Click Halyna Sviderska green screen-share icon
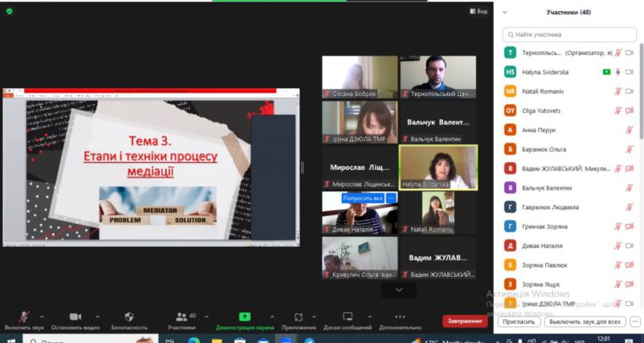The image size is (644, 343). point(606,72)
